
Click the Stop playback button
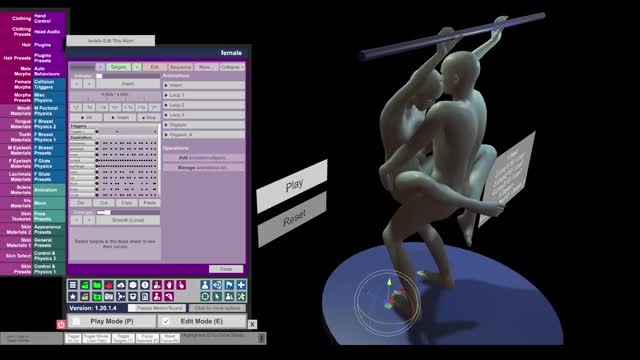point(149,118)
